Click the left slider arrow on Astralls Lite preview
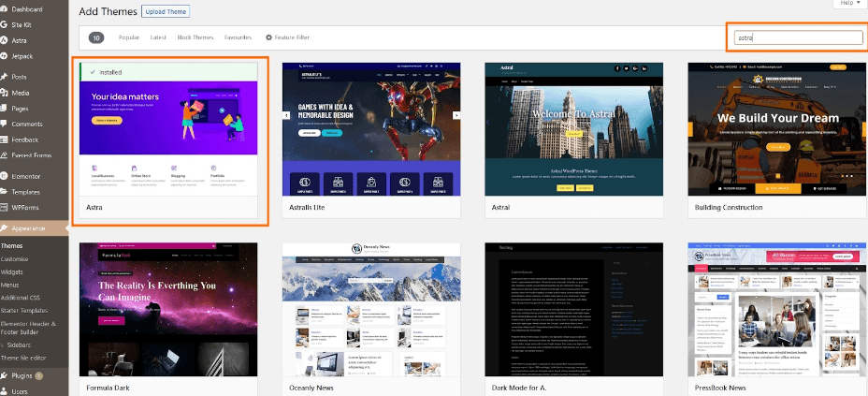This screenshot has width=868, height=396. [x=287, y=115]
